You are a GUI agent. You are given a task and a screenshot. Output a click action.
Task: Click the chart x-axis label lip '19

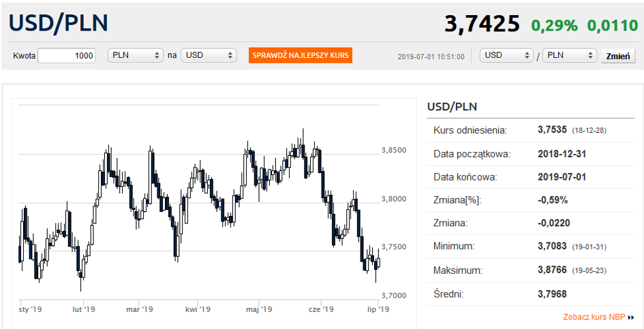[378, 309]
